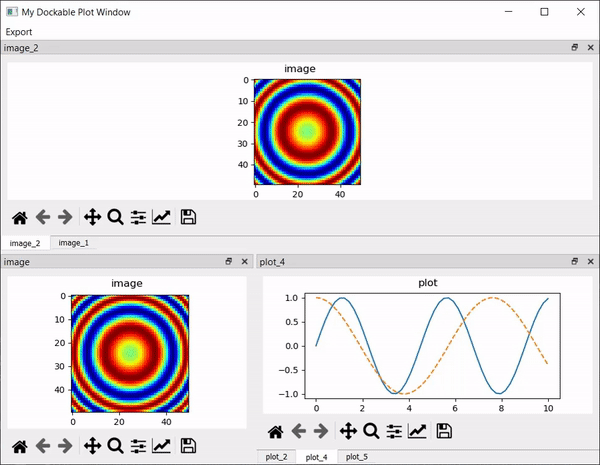Image resolution: width=600 pixels, height=465 pixels.
Task: Select the plot_5 tab
Action: click(357, 457)
